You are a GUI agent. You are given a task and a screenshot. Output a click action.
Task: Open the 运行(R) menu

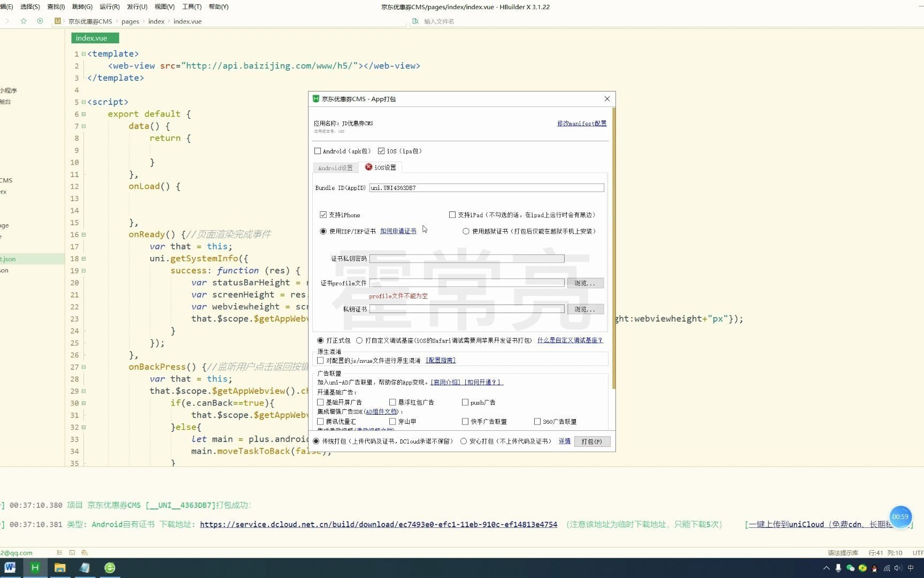(110, 7)
